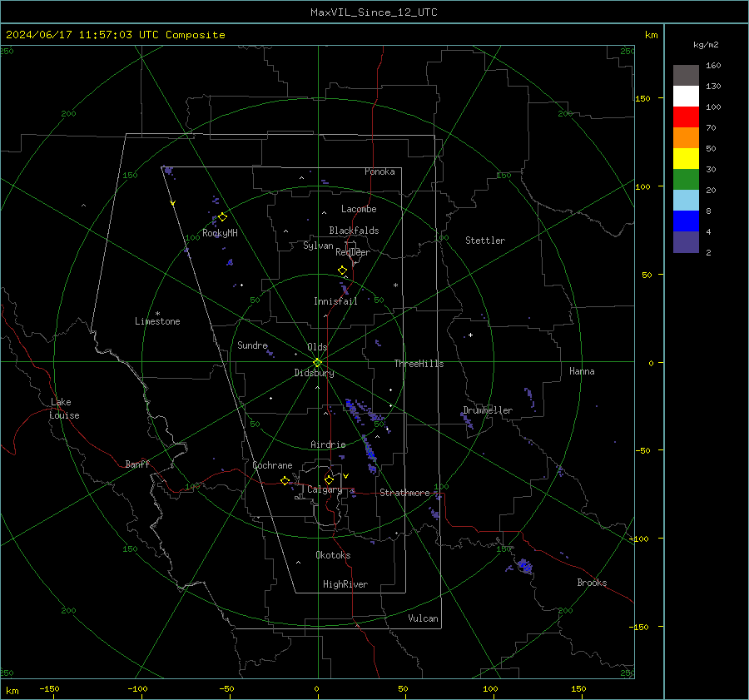The image size is (749, 700).
Task: Click the yellow diamond marker near RockyMH
Action: (x=222, y=217)
